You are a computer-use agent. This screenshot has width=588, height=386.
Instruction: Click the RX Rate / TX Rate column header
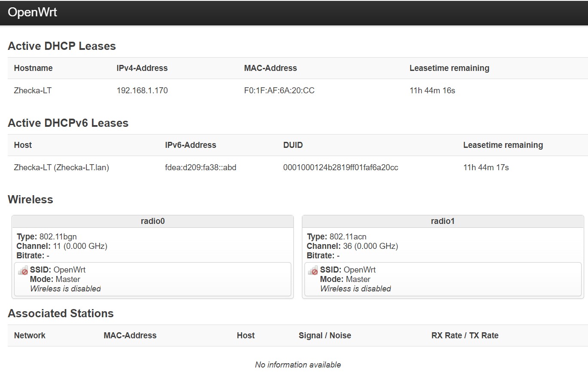click(465, 335)
